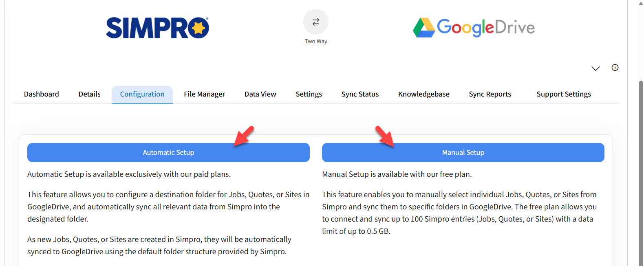This screenshot has height=266, width=644.
Task: View the Sync Status tab
Action: (360, 94)
